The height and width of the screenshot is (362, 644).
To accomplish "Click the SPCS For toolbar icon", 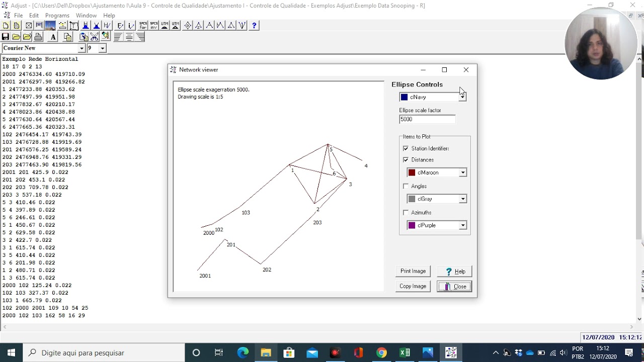I will point(143,25).
